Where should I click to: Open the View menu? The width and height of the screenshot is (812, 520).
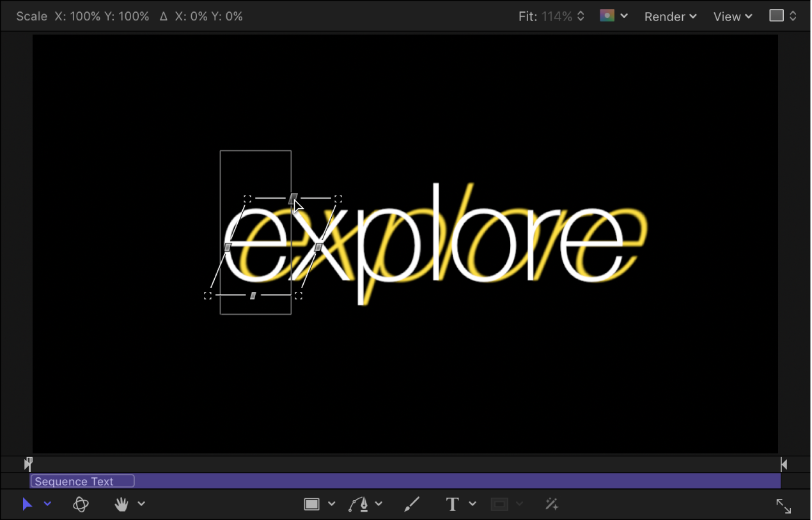(732, 16)
